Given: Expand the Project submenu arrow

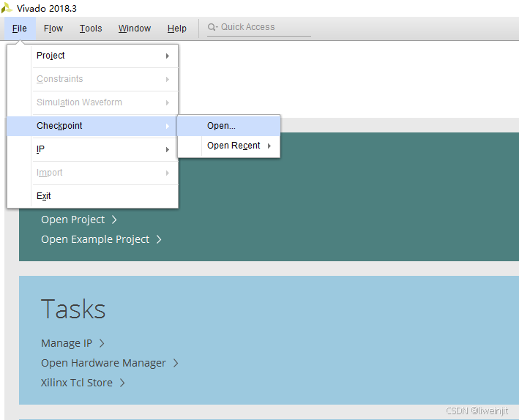Looking at the screenshot, I should point(168,56).
